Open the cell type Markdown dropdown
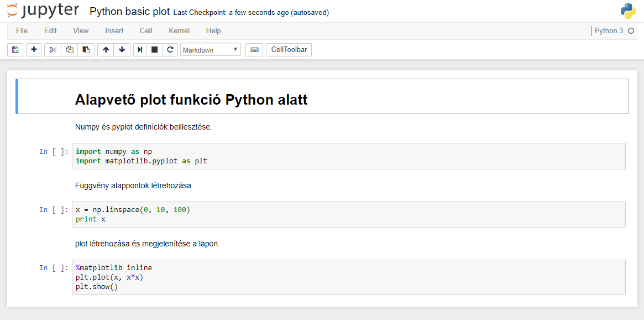This screenshot has height=320, width=644. [210, 50]
